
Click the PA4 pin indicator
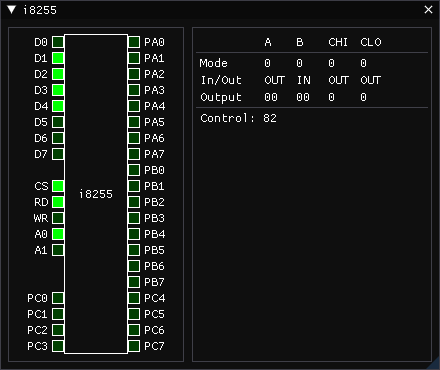point(134,106)
